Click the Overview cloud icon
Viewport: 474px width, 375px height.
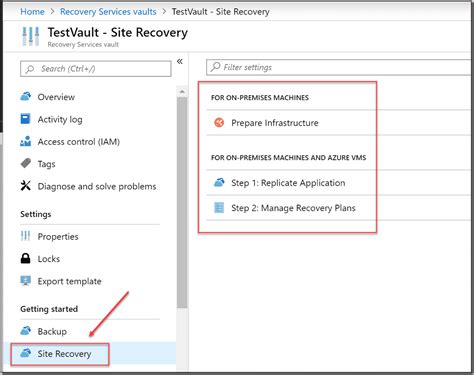click(x=26, y=97)
